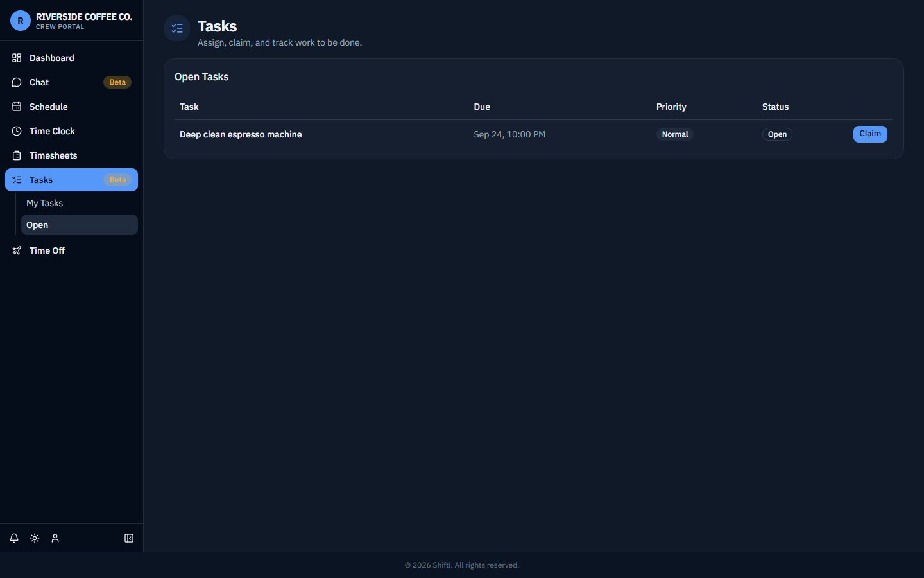924x578 pixels.
Task: Toggle the light/dark theme sun icon
Action: coord(35,538)
